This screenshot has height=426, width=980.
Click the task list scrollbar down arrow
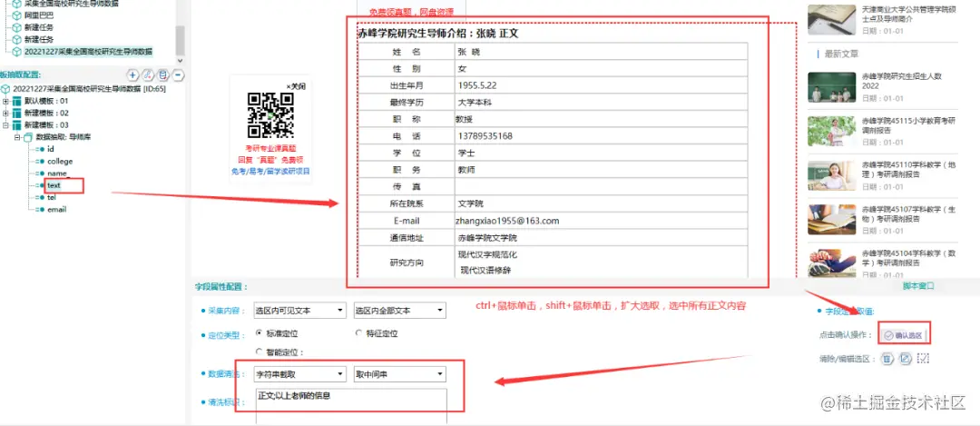(180, 61)
